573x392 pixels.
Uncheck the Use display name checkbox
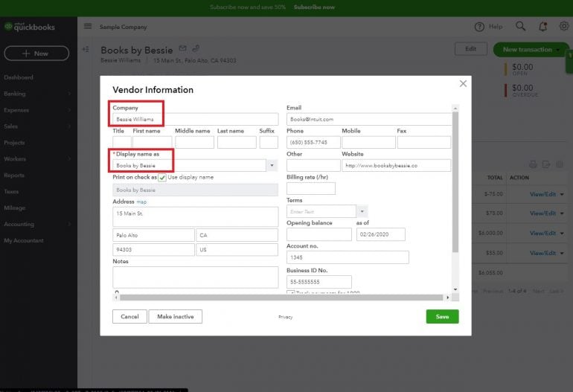pyautogui.click(x=162, y=177)
